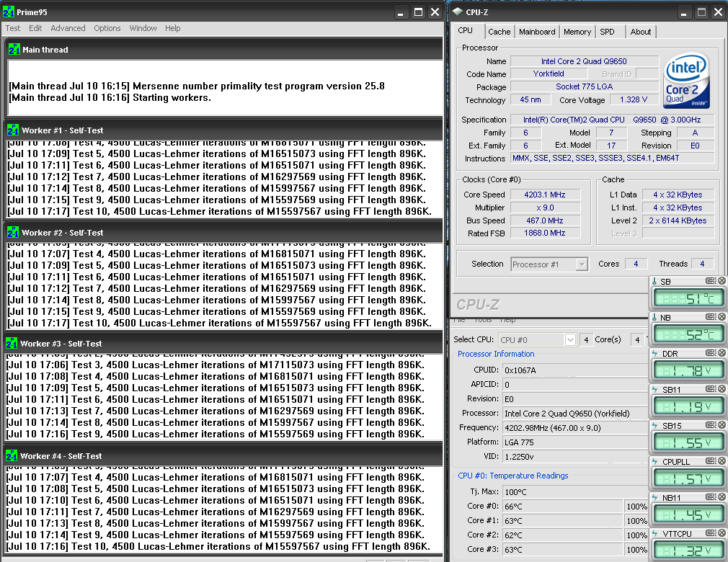The width and height of the screenshot is (728, 562).
Task: Click the lightning icon on the SB15 gadget
Action: (x=654, y=426)
